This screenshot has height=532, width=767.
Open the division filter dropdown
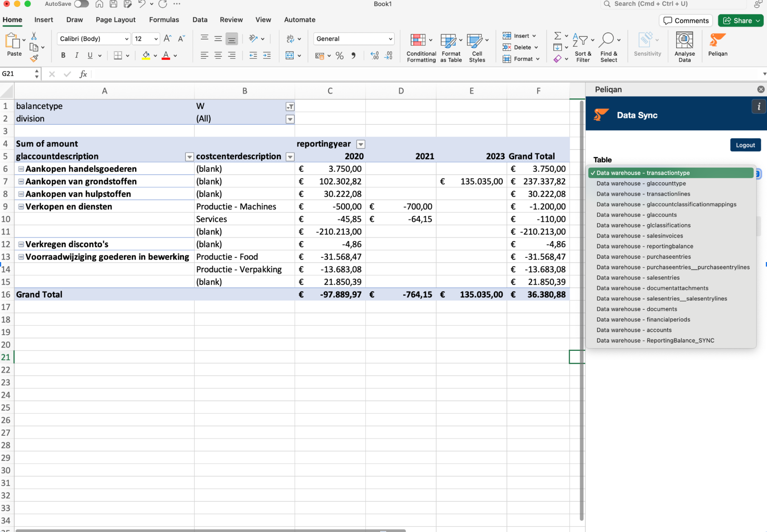point(290,119)
